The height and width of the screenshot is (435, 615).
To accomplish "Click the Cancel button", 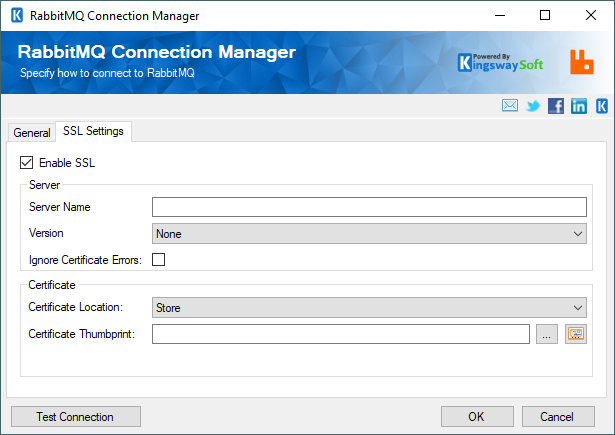I will [558, 417].
